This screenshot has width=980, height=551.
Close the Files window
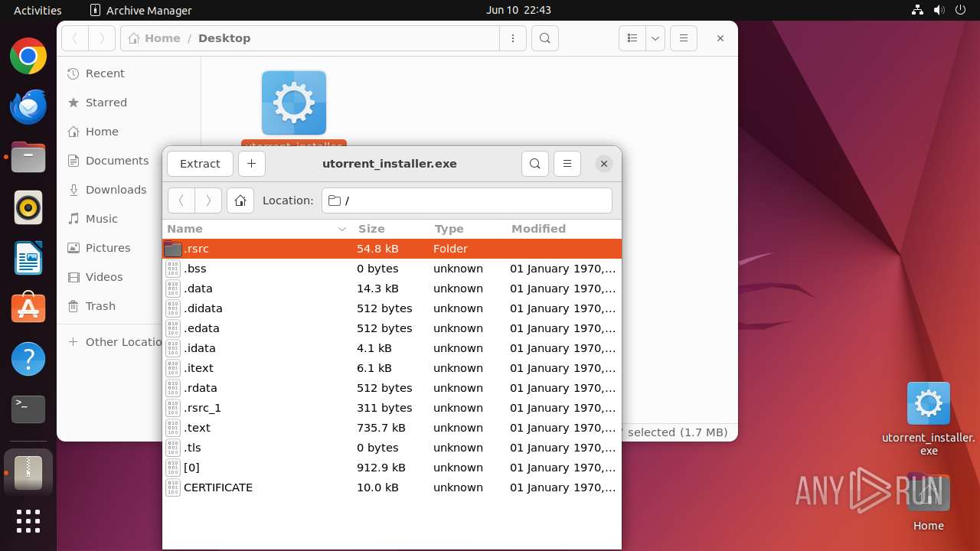[720, 38]
